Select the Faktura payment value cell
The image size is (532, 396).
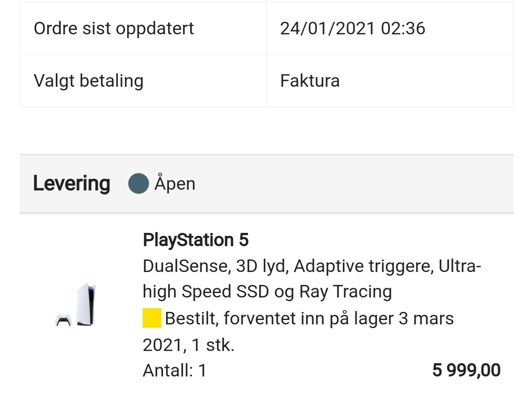tap(390, 81)
